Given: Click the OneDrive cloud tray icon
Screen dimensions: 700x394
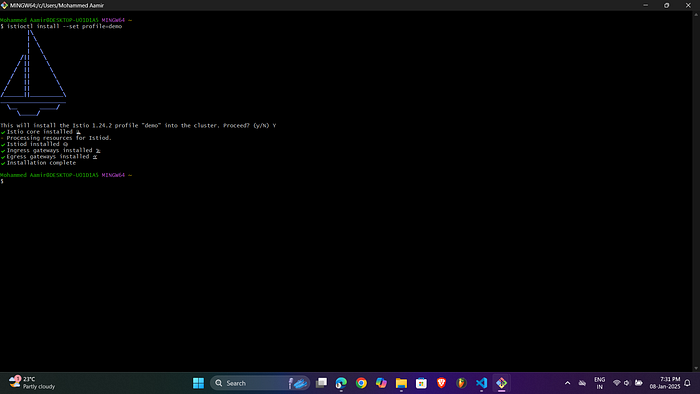Looking at the screenshot, I should [x=582, y=383].
